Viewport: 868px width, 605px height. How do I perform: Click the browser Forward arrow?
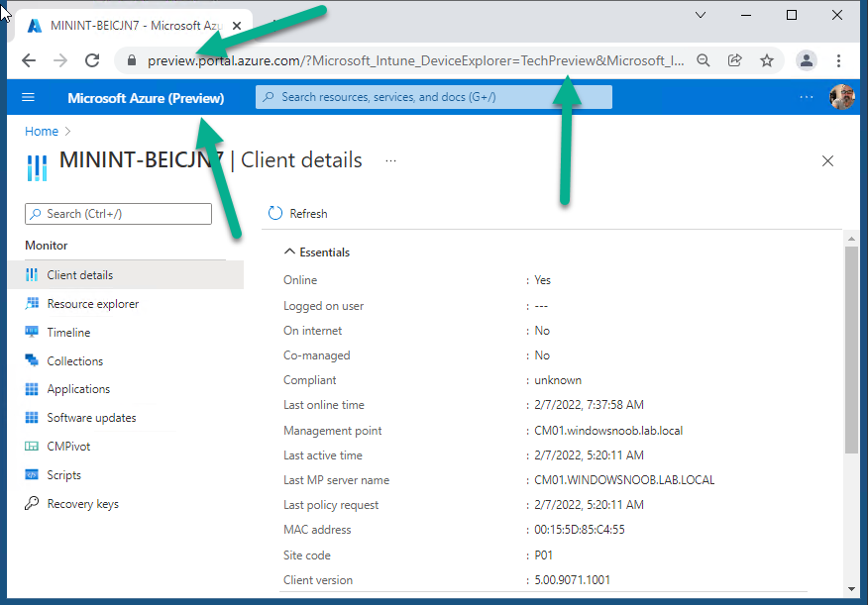pyautogui.click(x=60, y=60)
